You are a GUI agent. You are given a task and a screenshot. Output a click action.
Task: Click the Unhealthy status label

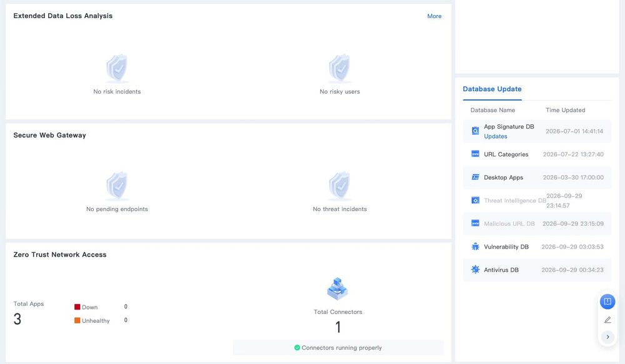pyautogui.click(x=96, y=321)
